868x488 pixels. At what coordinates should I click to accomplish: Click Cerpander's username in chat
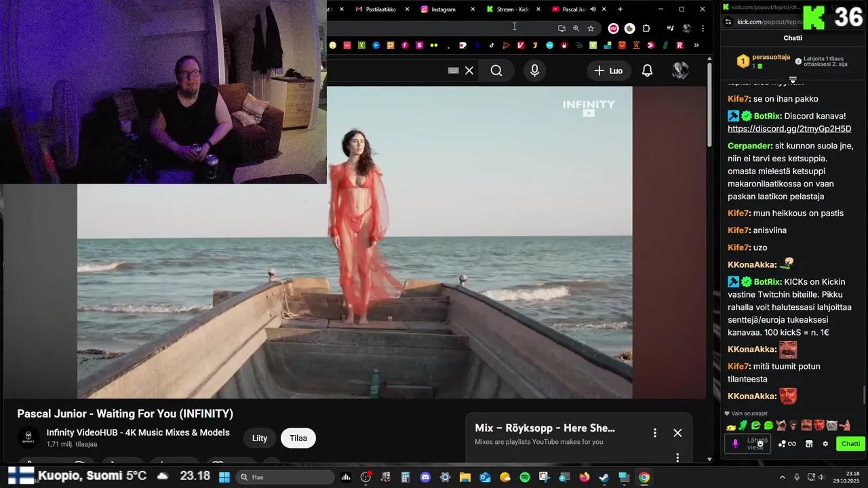coord(749,146)
